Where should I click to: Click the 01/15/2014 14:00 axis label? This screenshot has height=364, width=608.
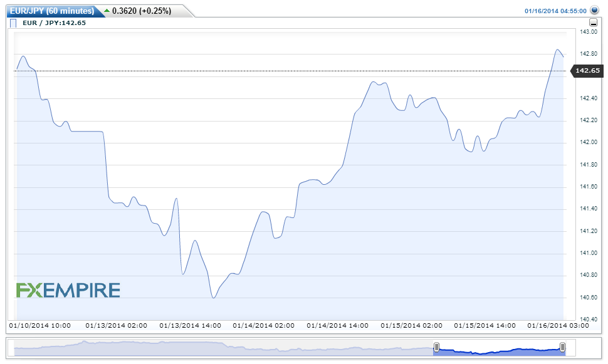click(485, 326)
